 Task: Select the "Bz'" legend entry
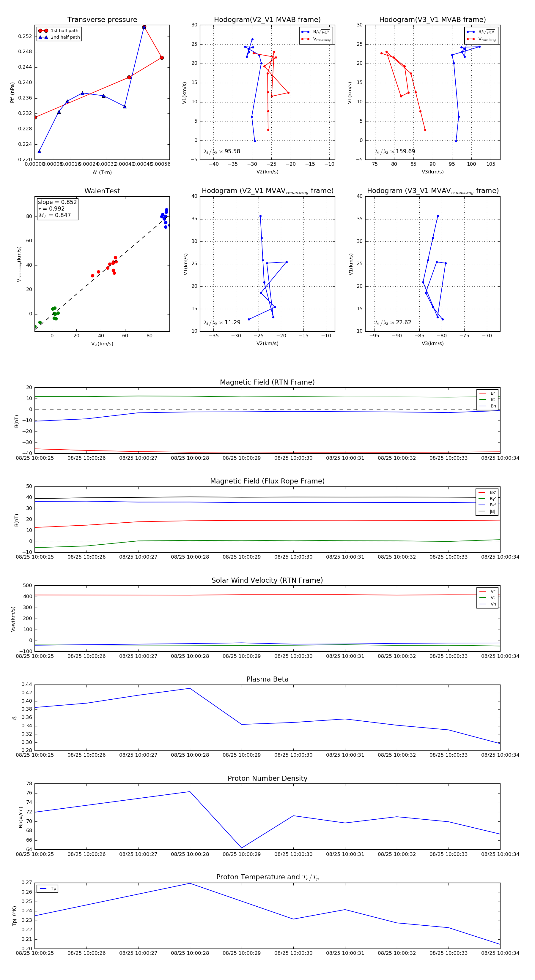[x=487, y=505]
